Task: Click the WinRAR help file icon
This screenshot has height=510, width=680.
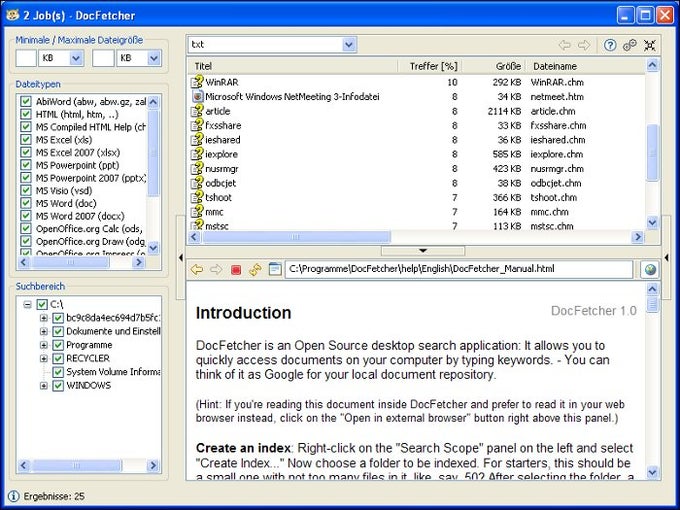Action: pos(197,82)
